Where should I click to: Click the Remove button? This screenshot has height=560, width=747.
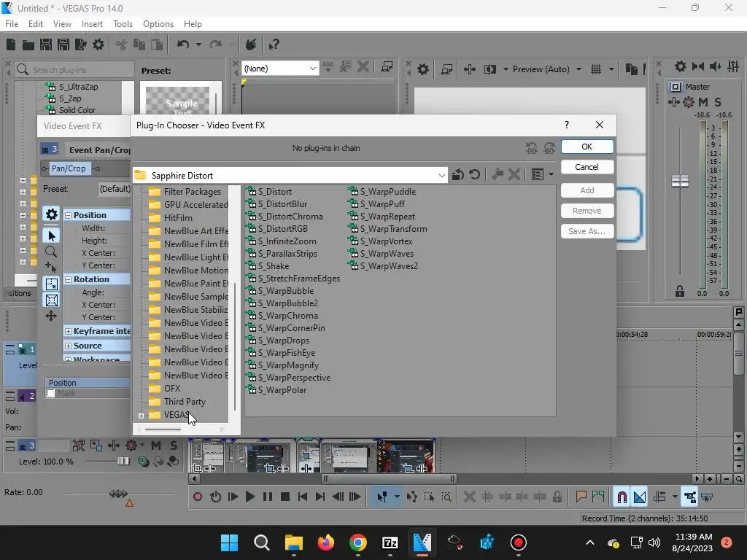point(587,211)
